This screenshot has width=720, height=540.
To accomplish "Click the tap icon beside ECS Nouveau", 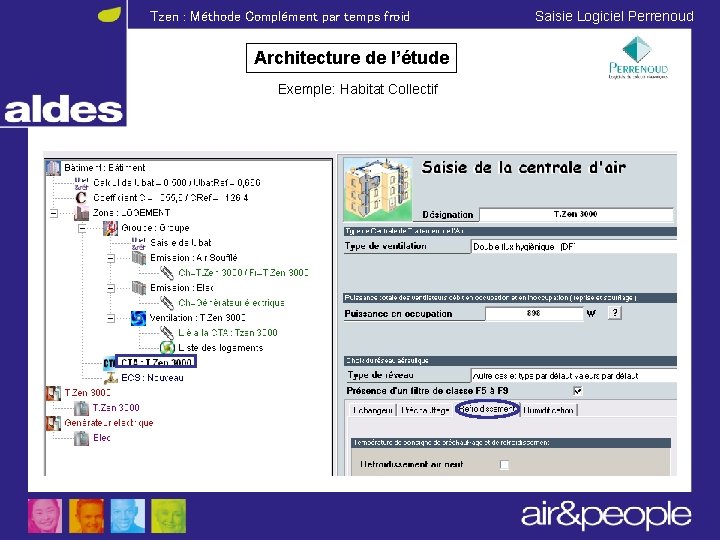I will (110, 378).
